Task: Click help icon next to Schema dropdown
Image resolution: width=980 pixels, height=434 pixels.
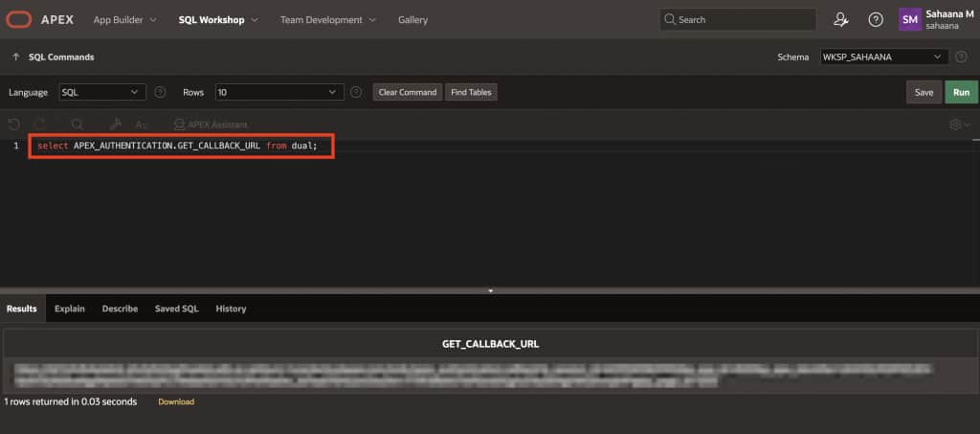Action: click(961, 57)
